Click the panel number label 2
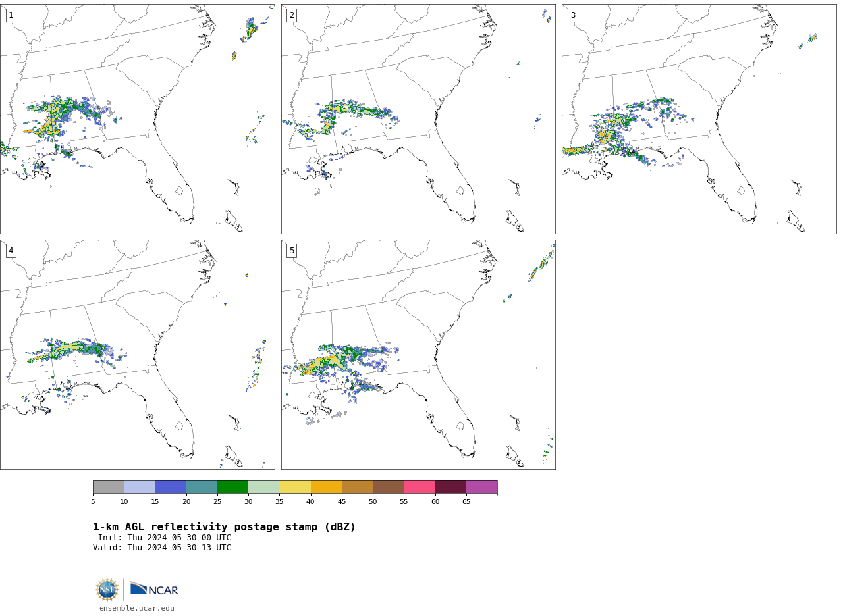The height and width of the screenshot is (616, 843). 292,15
